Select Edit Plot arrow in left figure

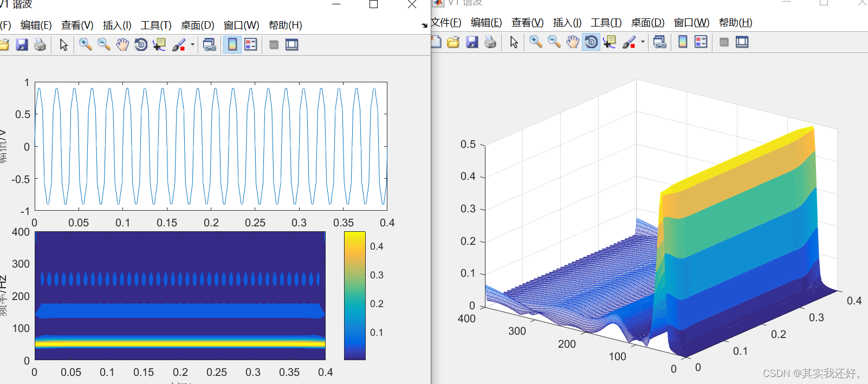point(64,45)
